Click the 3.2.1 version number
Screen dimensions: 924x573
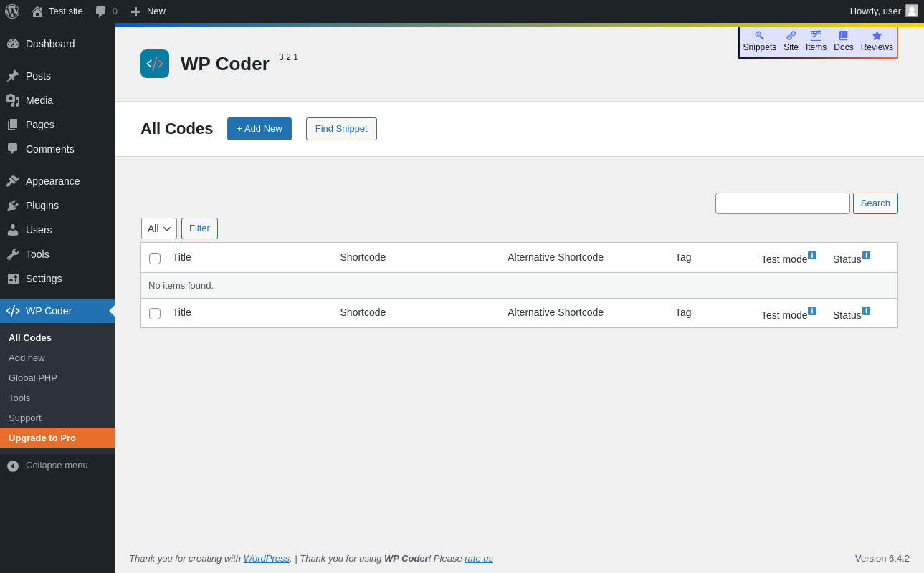[x=288, y=57]
